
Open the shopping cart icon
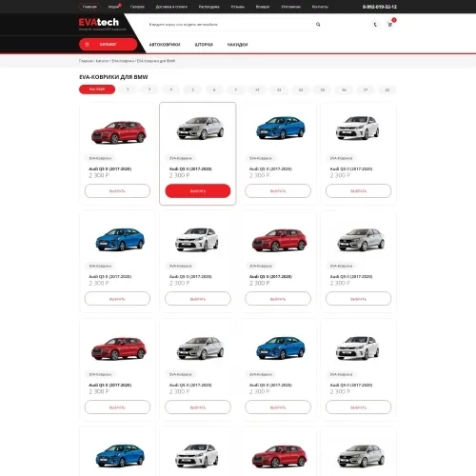coord(390,25)
